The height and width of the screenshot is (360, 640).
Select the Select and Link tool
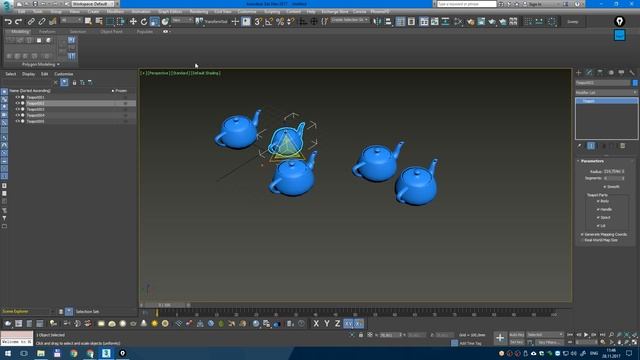(x=31, y=22)
